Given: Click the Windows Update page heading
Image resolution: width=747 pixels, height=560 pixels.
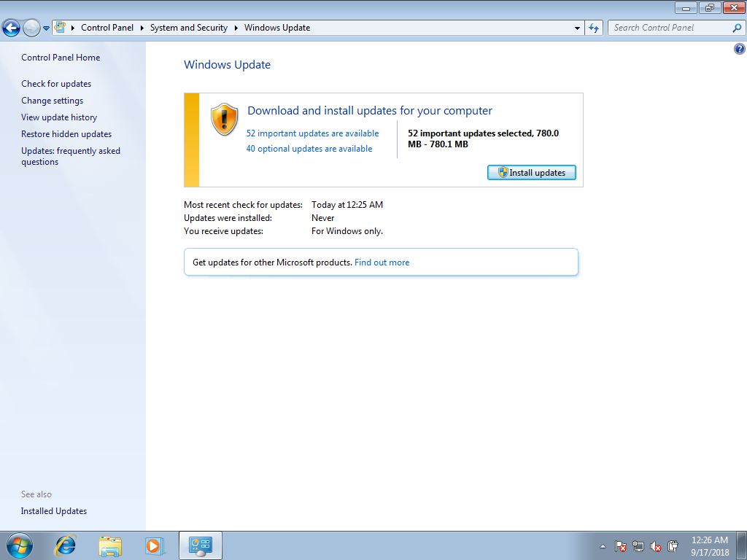Looking at the screenshot, I should pyautogui.click(x=228, y=65).
